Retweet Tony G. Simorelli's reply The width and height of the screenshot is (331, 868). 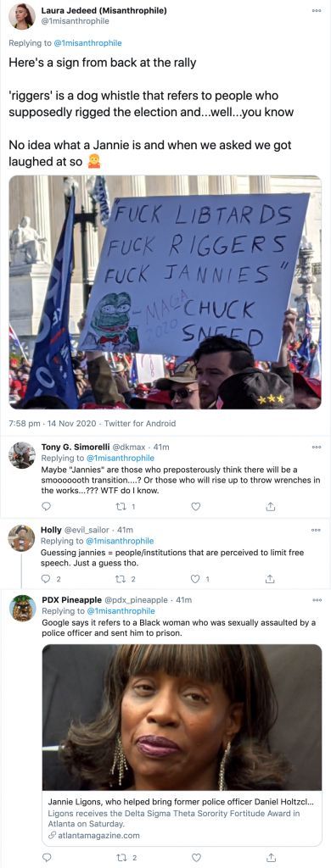124,506
